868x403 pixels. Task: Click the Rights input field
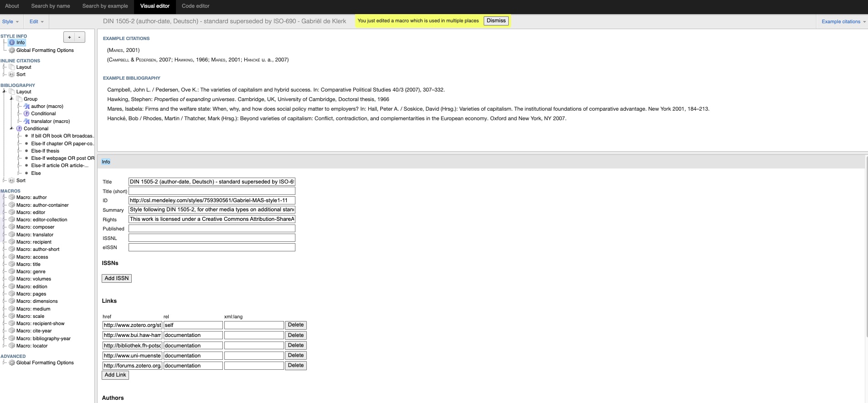coord(212,219)
